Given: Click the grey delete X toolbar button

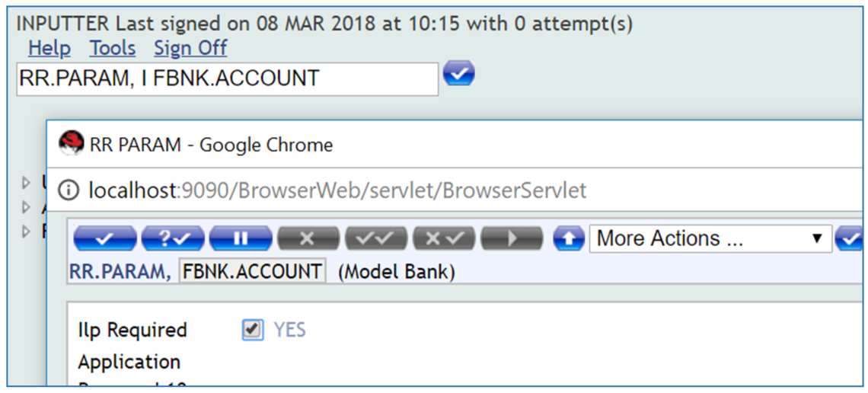Looking at the screenshot, I should (308, 238).
